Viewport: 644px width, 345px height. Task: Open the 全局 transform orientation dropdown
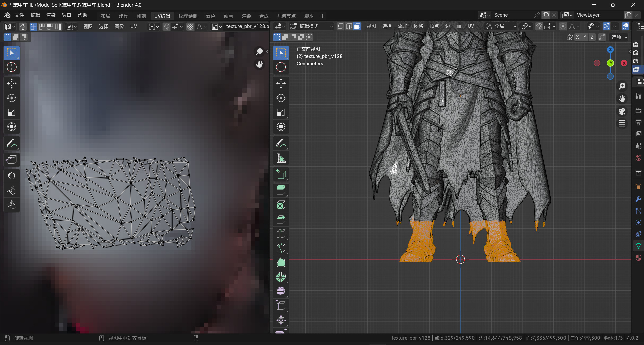coord(501,26)
